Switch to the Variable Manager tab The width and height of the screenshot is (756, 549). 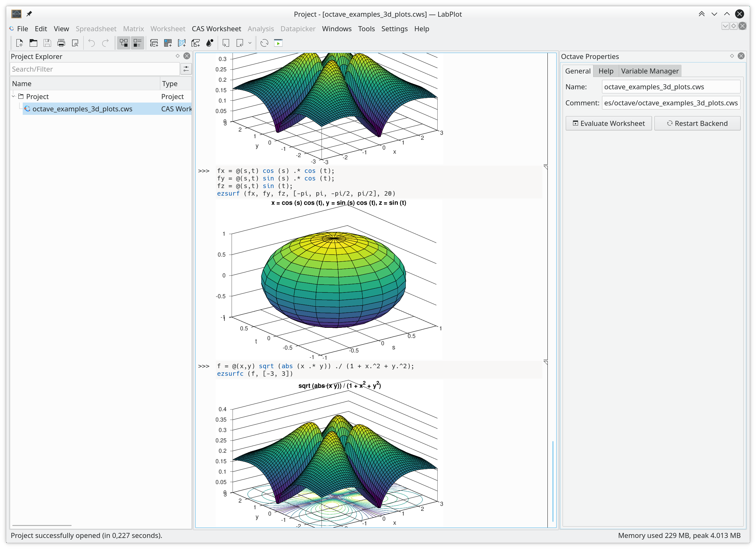[x=649, y=71]
